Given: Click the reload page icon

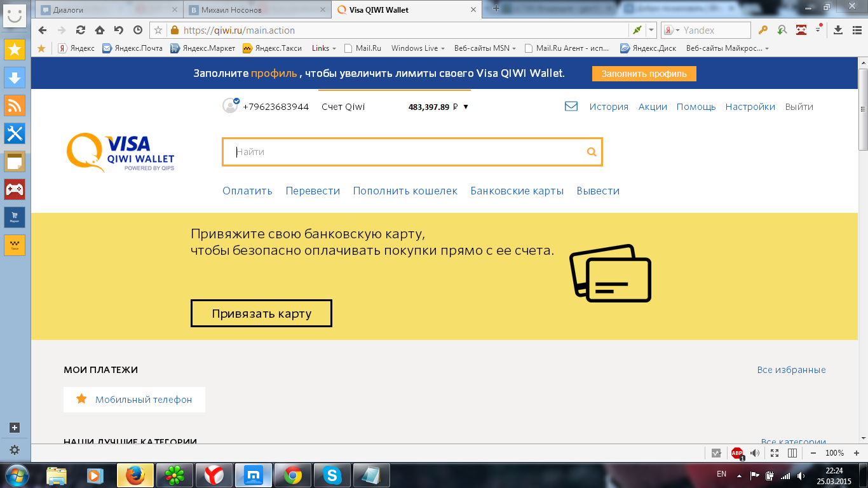Looking at the screenshot, I should point(81,30).
